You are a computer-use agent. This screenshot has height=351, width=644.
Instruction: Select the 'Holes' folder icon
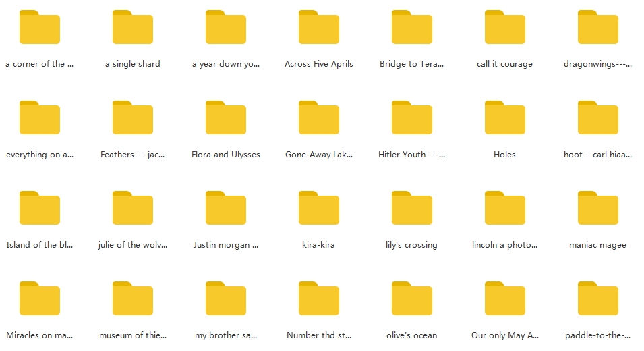505,117
